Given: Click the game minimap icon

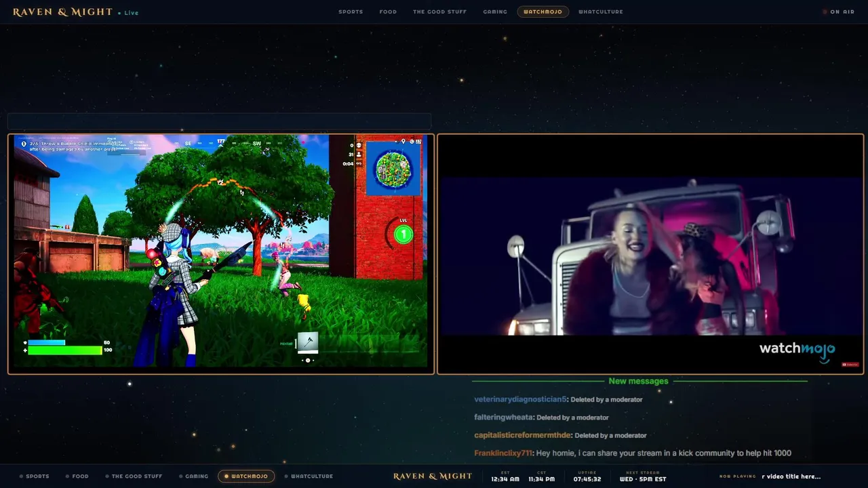Looking at the screenshot, I should pos(393,169).
